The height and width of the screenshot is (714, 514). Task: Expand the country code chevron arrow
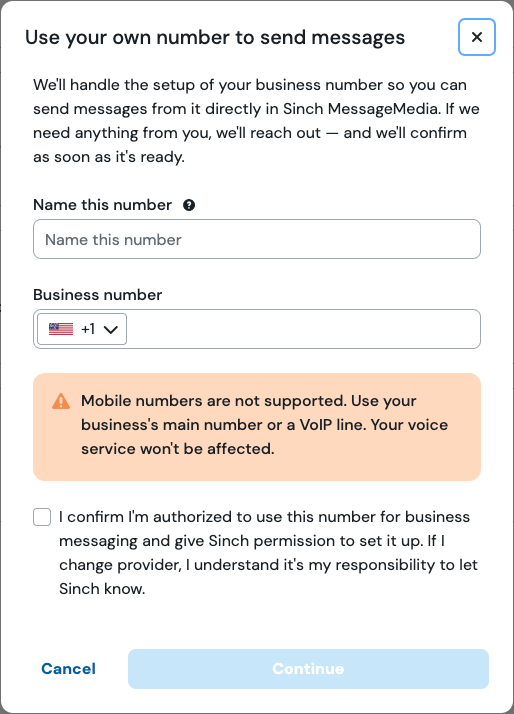[x=111, y=329]
